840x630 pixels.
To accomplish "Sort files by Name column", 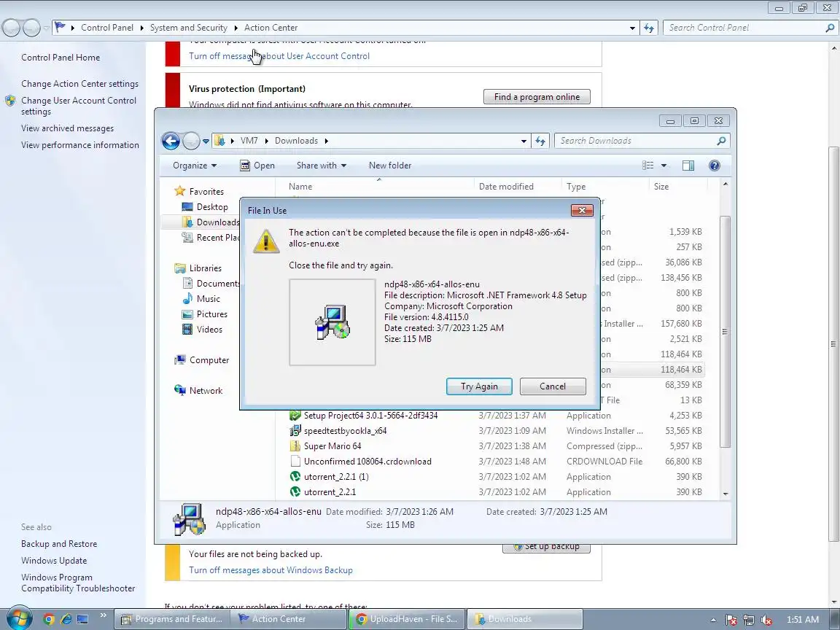I will 300,187.
